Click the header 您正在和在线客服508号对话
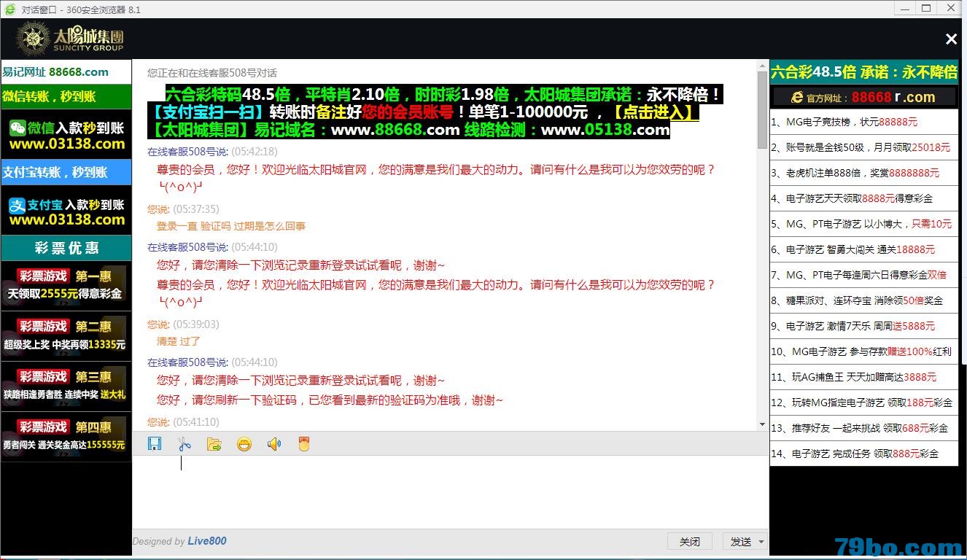The height and width of the screenshot is (560, 967). point(212,73)
